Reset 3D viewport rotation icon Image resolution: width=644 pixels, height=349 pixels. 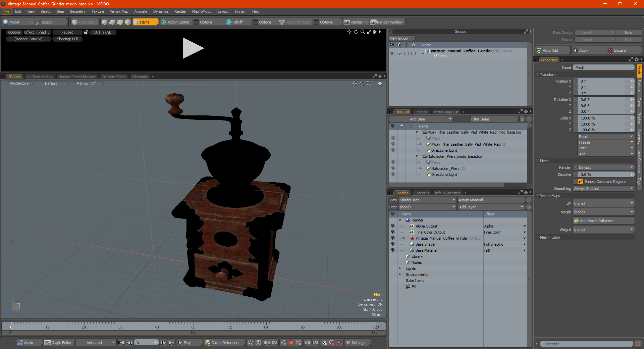tap(361, 84)
